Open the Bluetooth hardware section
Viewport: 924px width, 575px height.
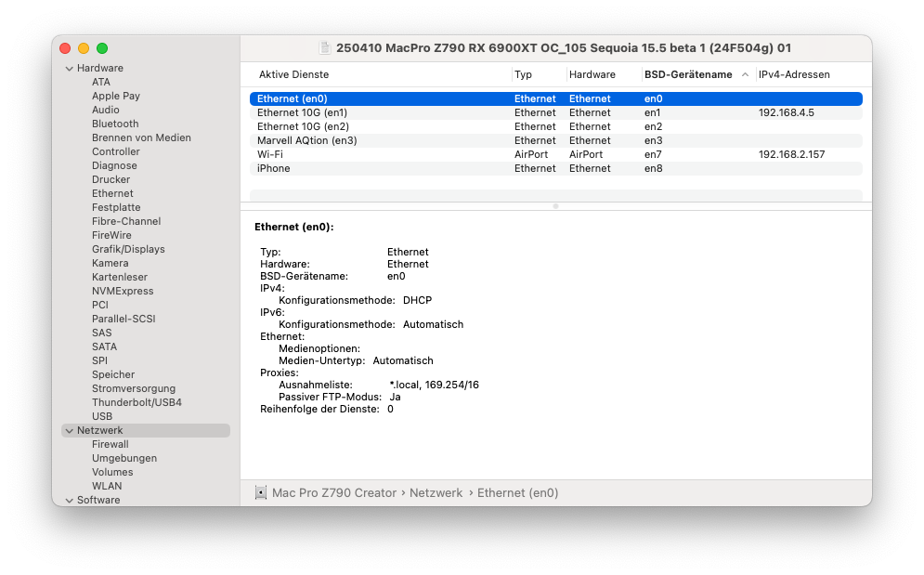[115, 124]
